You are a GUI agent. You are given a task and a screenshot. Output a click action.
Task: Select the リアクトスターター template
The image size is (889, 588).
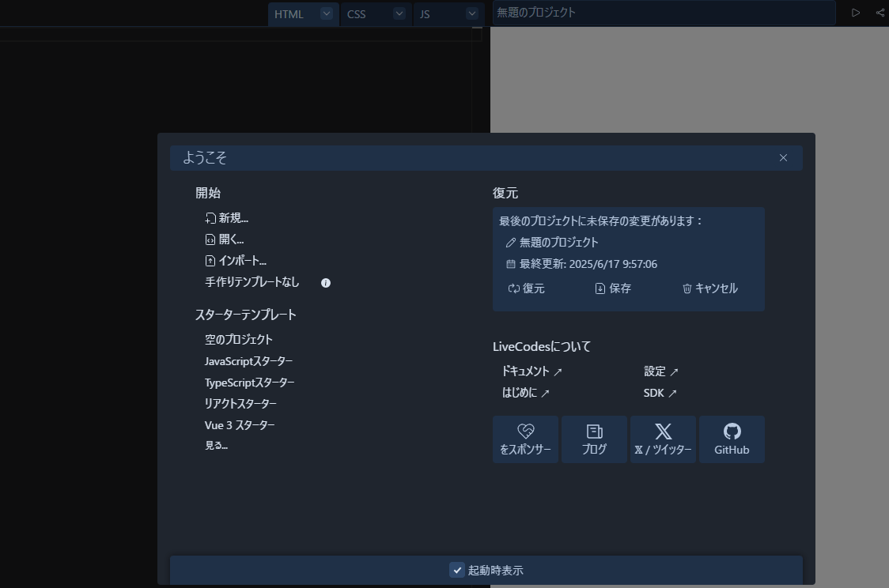pos(240,404)
